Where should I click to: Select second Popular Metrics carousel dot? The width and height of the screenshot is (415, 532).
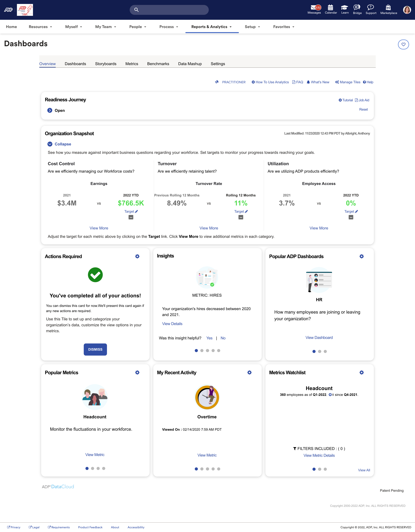93,468
